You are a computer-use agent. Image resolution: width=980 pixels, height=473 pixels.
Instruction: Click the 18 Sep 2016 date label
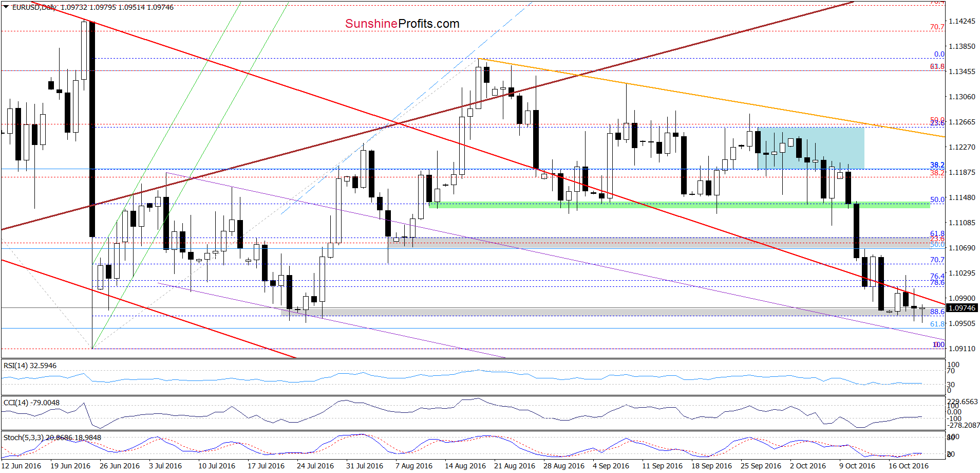point(712,466)
